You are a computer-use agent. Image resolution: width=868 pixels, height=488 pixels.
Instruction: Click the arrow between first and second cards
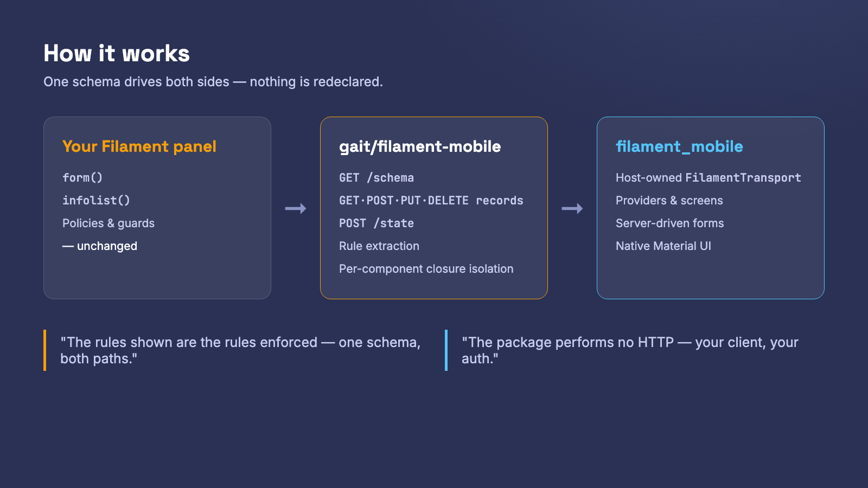click(296, 208)
